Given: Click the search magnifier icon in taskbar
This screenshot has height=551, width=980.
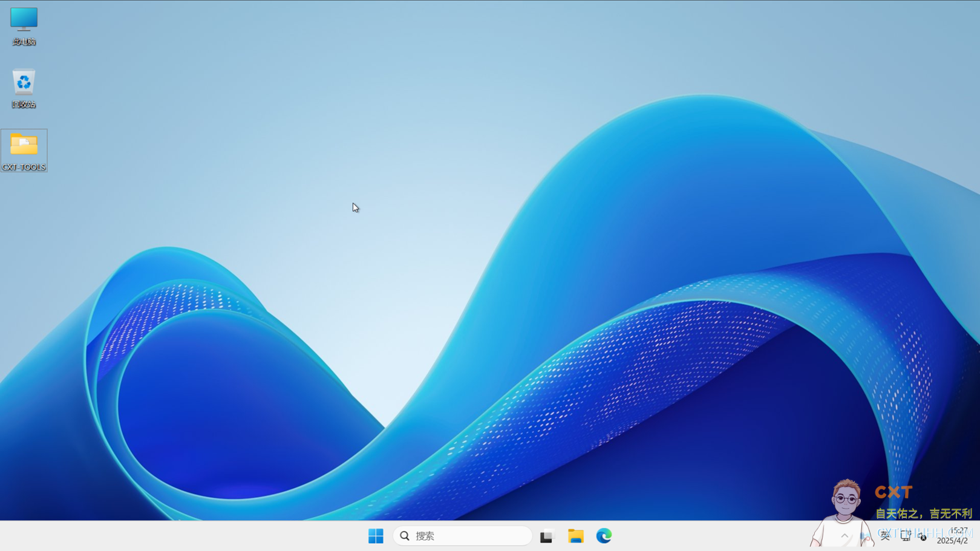Looking at the screenshot, I should click(x=405, y=536).
